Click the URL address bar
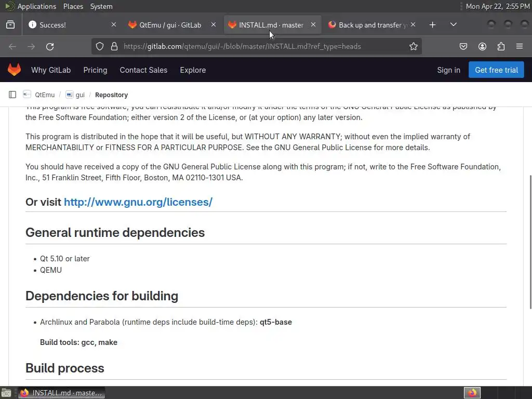Image resolution: width=532 pixels, height=399 pixels. click(260, 46)
